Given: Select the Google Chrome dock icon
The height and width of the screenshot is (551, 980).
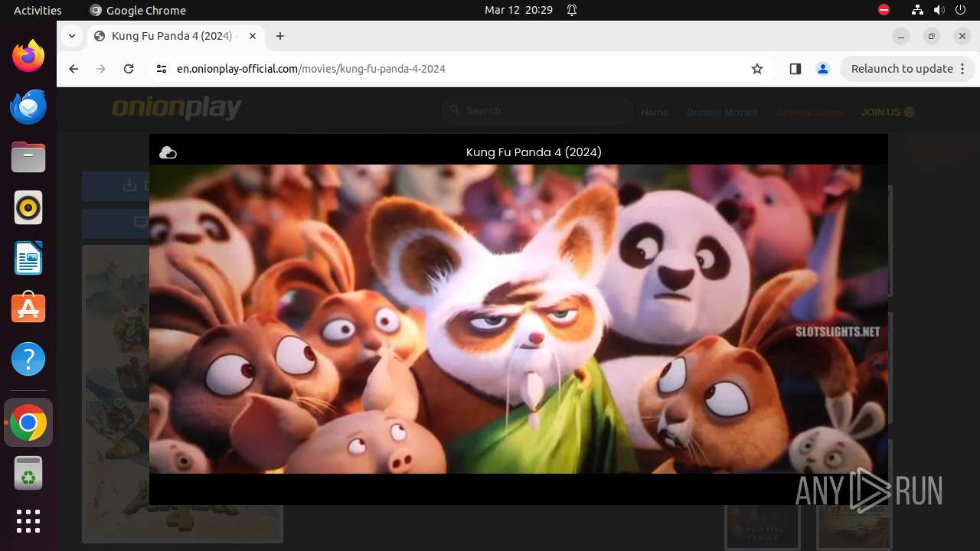Looking at the screenshot, I should [28, 423].
